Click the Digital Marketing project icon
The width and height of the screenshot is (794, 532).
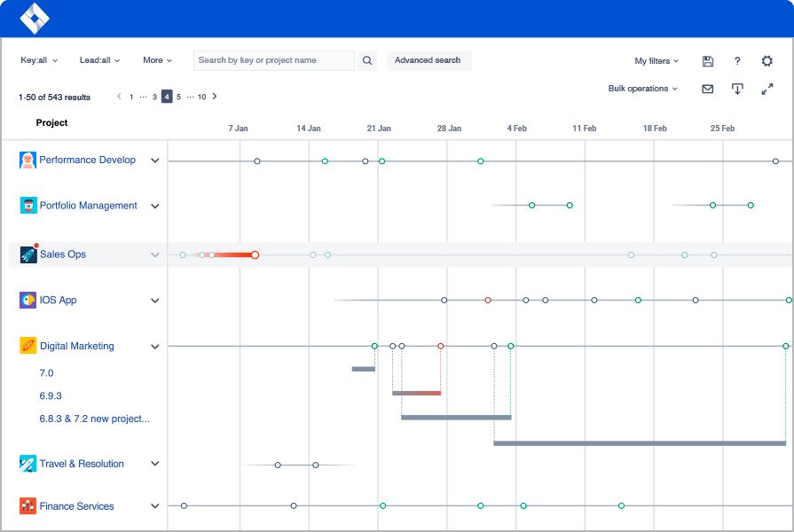click(x=28, y=345)
